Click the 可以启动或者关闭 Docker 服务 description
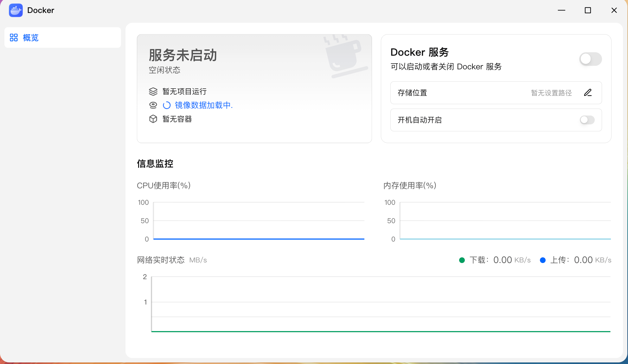The height and width of the screenshot is (364, 628). tap(446, 66)
